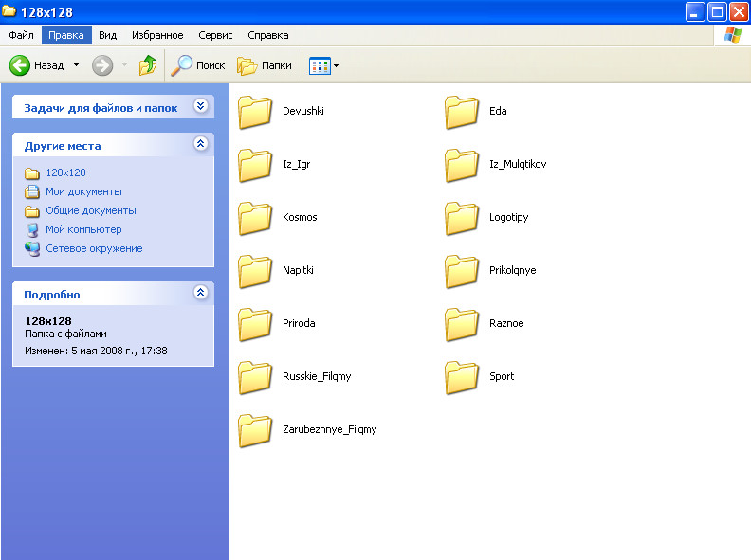Click the window title bar folder icon
The height and width of the screenshot is (560, 751).
[x=9, y=11]
